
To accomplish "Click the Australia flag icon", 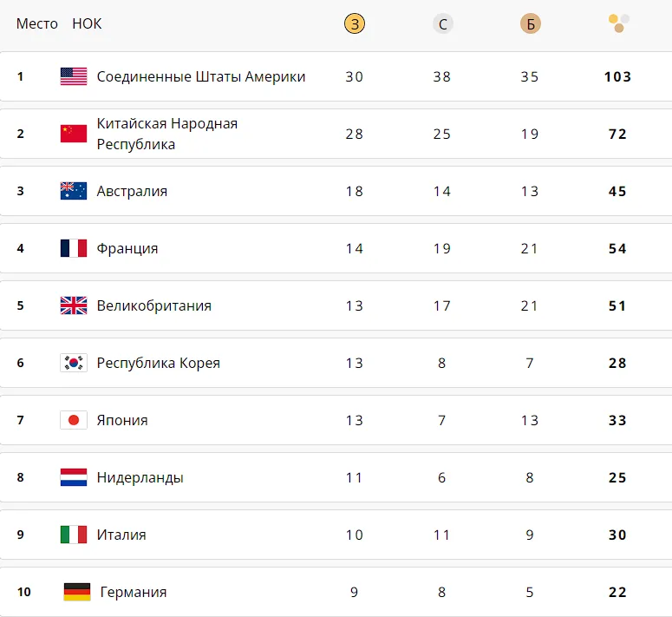I will [74, 191].
